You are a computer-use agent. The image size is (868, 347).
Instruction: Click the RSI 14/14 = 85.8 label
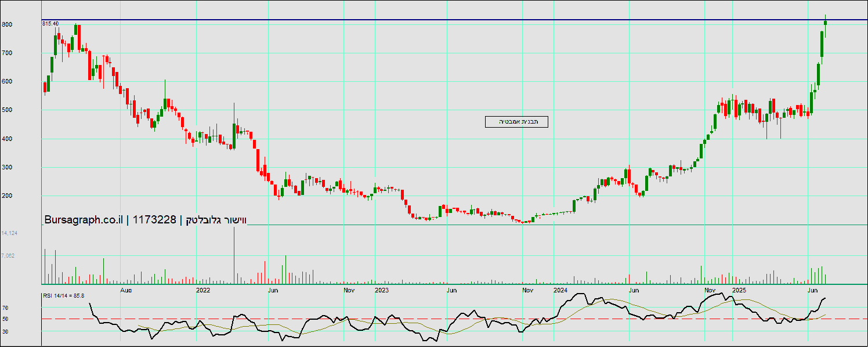(x=63, y=296)
